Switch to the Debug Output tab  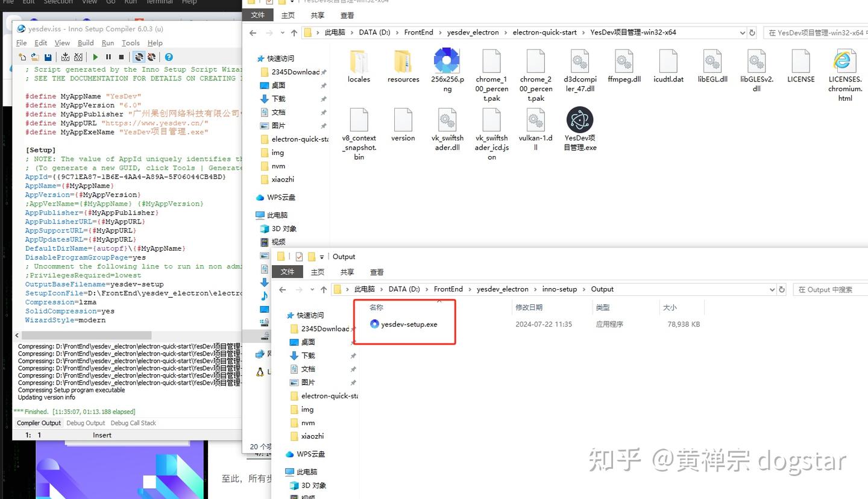85,422
